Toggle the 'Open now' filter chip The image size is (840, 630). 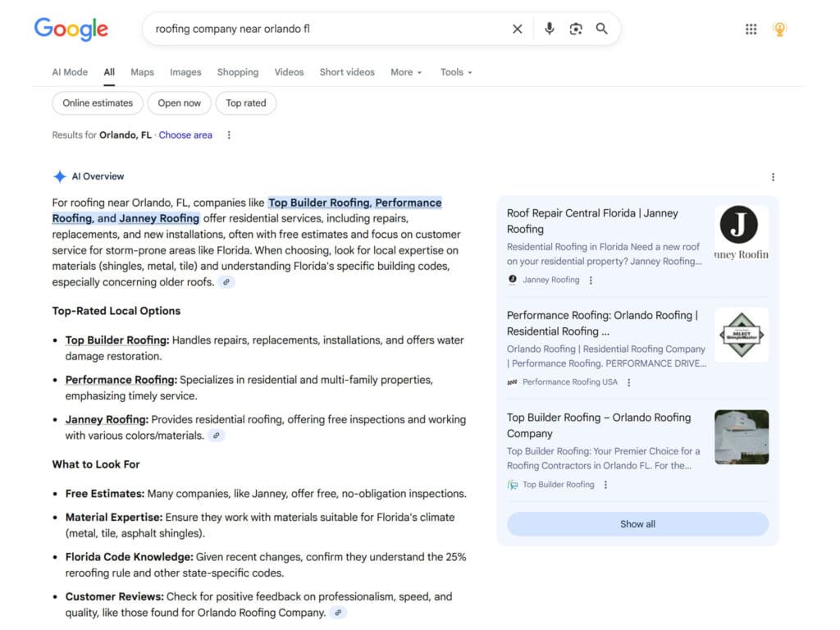180,103
